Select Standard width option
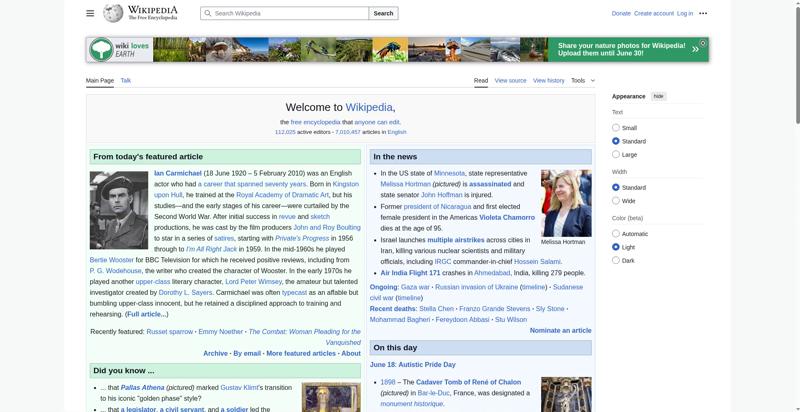The image size is (800, 412). (x=616, y=187)
